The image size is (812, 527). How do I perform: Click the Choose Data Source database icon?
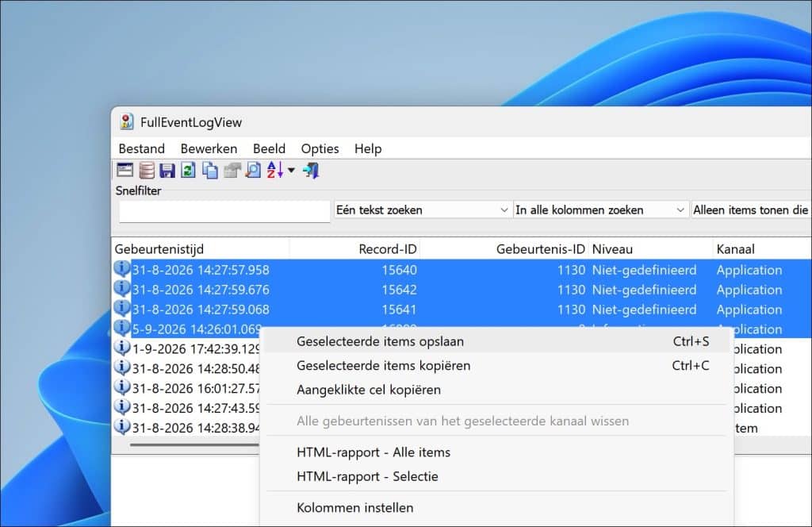[x=147, y=170]
